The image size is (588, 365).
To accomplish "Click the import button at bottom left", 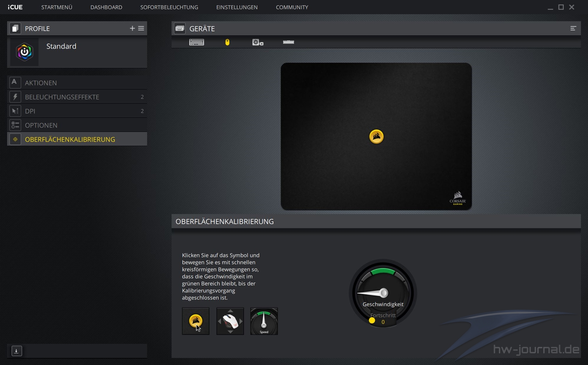I will coord(17,351).
